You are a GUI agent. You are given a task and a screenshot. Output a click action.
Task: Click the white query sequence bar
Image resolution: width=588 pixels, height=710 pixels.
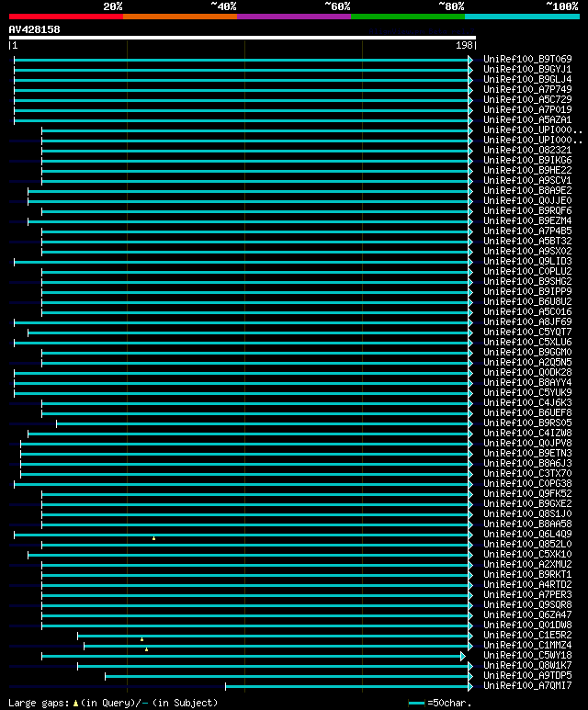(243, 38)
